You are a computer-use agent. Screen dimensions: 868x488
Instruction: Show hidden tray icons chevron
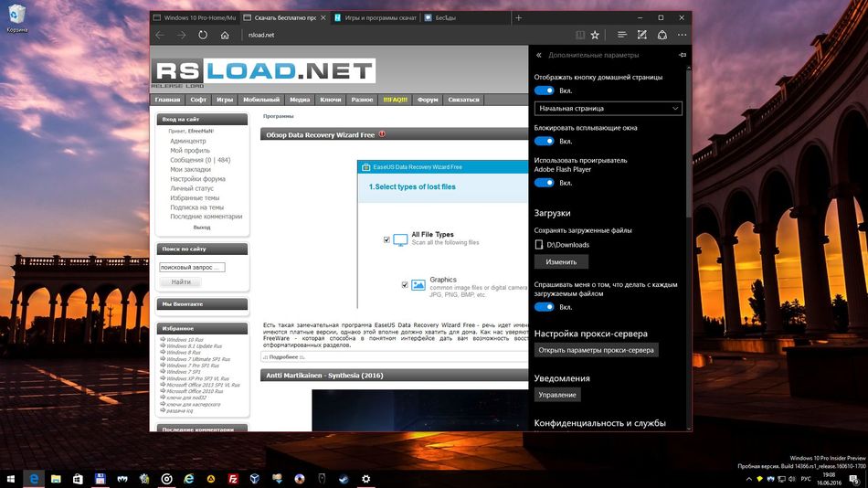748,479
